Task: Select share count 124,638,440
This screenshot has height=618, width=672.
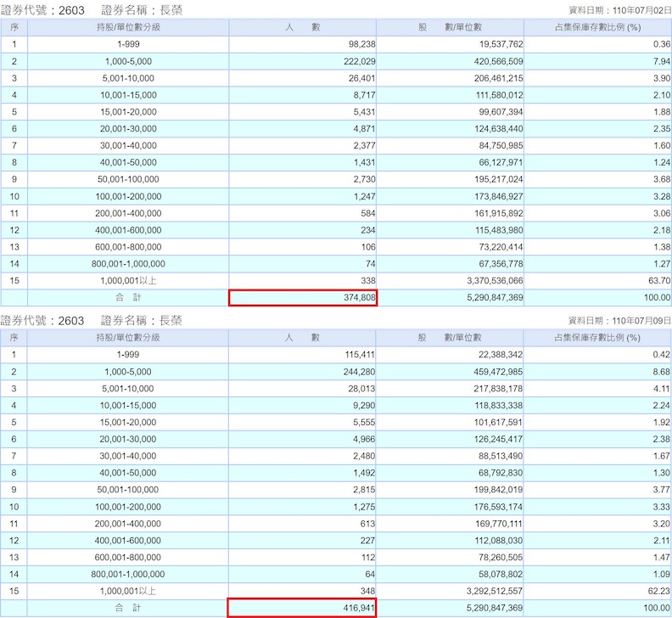Action: coord(498,129)
